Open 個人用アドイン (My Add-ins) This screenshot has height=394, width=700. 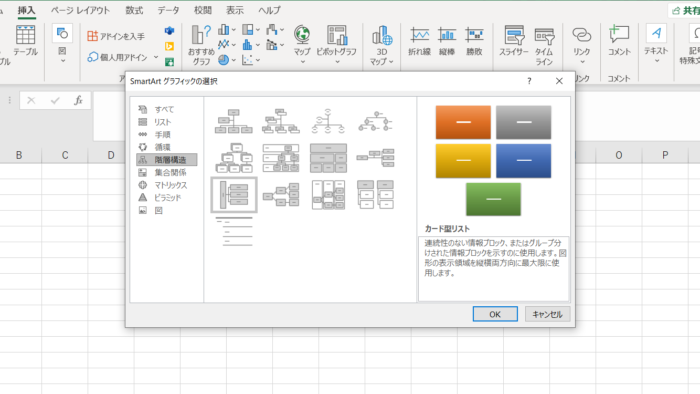pos(117,57)
